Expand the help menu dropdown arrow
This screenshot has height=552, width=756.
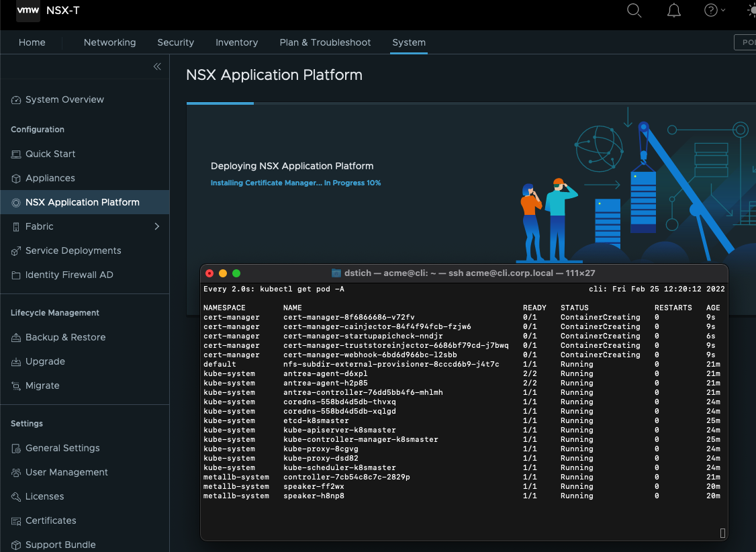coord(722,10)
